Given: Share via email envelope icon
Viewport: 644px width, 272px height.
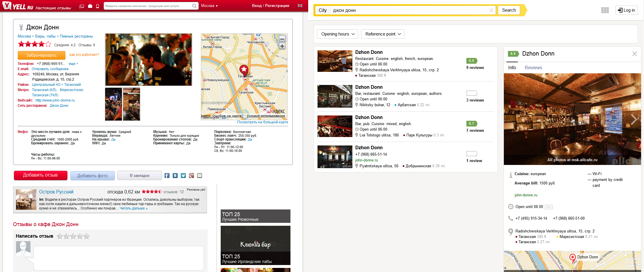Looking at the screenshot, I should (x=199, y=175).
